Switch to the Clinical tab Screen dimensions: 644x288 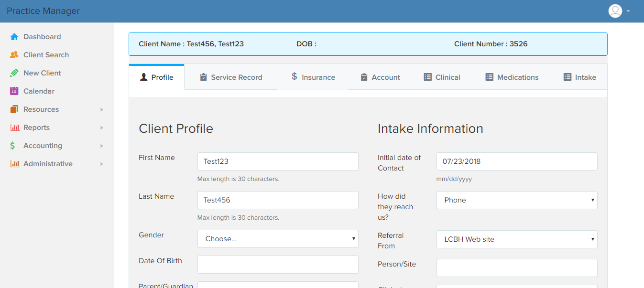tap(442, 77)
